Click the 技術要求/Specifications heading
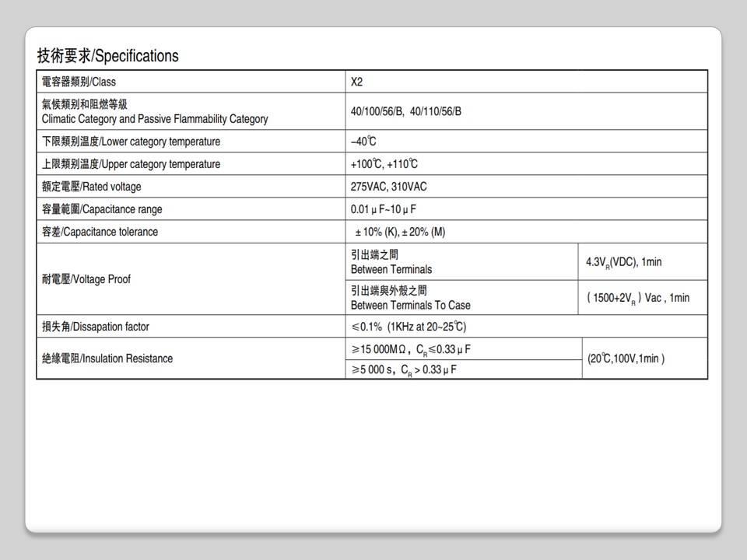The image size is (747, 560). pos(108,56)
